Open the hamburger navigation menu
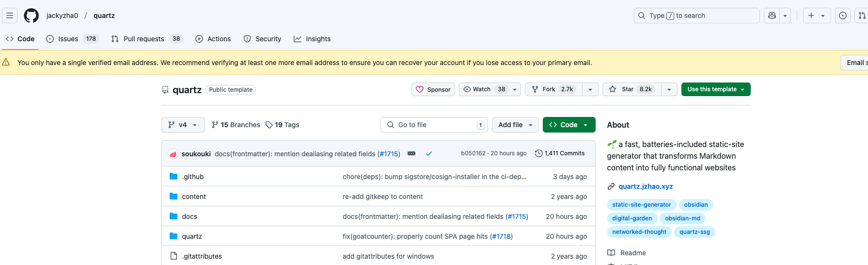Viewport: 868px width, 265px height. (10, 16)
